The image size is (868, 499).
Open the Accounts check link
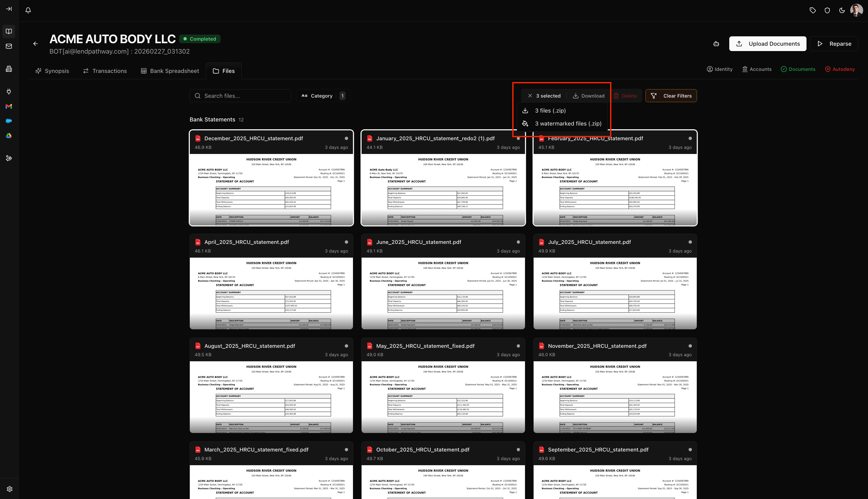pyautogui.click(x=757, y=69)
